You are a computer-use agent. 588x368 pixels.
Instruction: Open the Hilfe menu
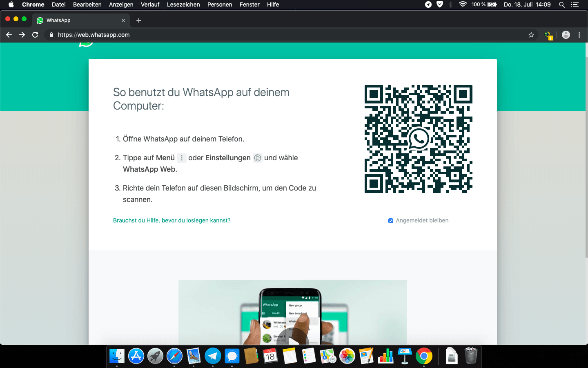pyautogui.click(x=273, y=4)
